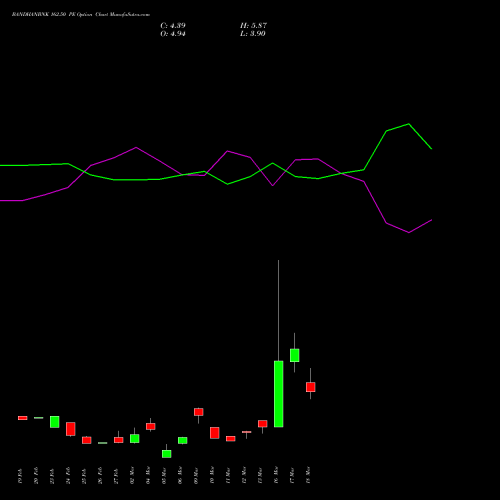500x500 pixels.
Task: Select the red candle for 19 Feb
Action: 23,418
